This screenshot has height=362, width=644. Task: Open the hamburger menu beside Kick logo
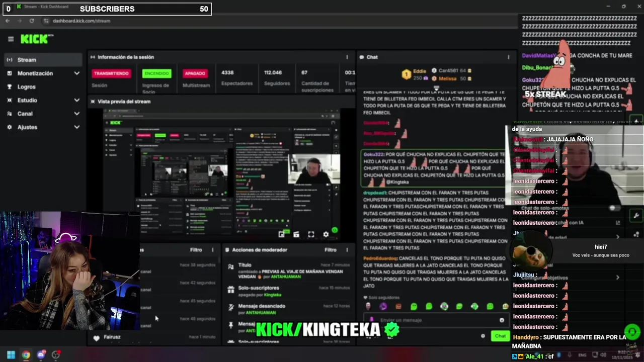11,39
